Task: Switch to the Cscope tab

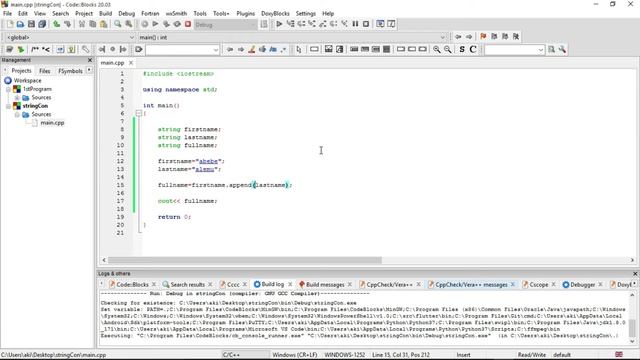Action: click(538, 284)
